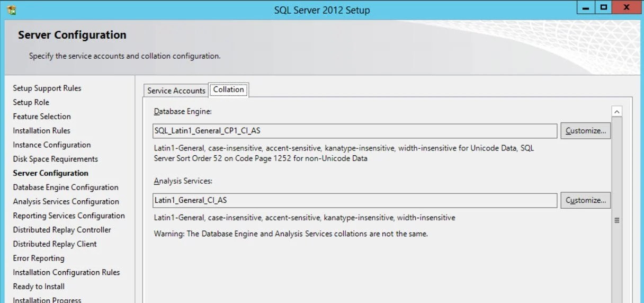Select Installation Progress step
This screenshot has height=303, width=644.
[47, 300]
